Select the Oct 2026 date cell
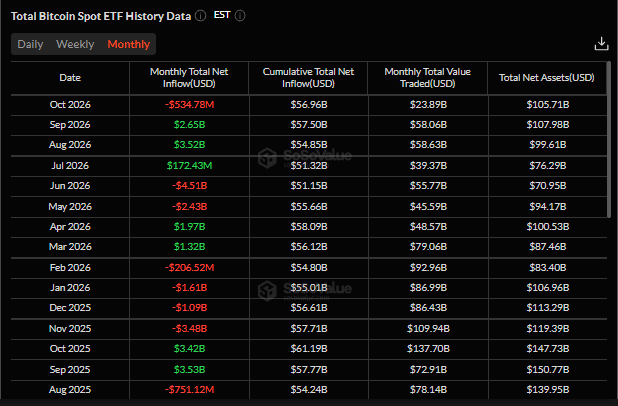 pyautogui.click(x=70, y=104)
